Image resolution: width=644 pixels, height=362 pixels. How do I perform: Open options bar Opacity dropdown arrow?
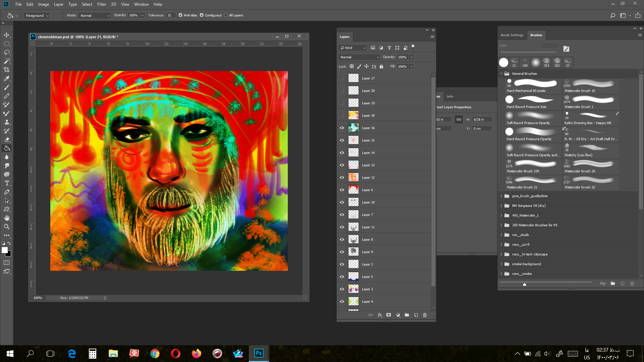[x=143, y=15]
